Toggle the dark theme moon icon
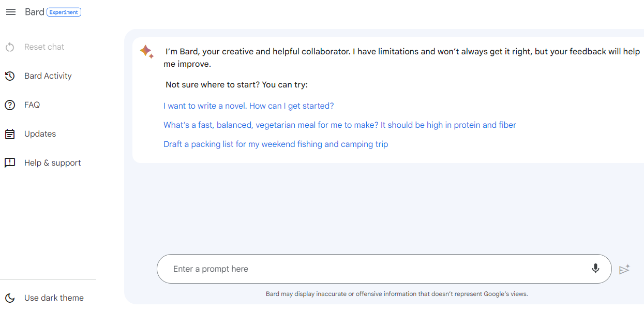The width and height of the screenshot is (644, 310). (x=10, y=298)
